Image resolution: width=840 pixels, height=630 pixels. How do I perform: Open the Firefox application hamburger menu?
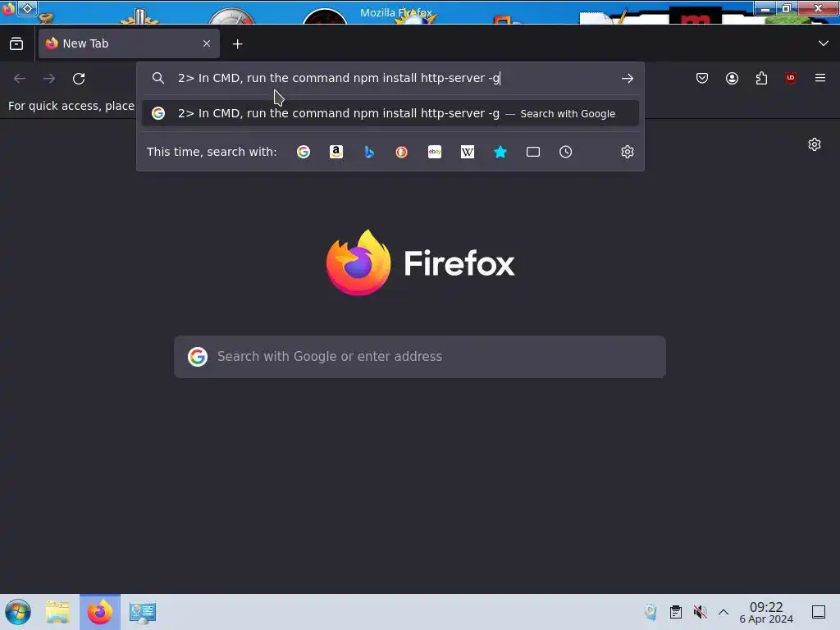click(x=820, y=78)
